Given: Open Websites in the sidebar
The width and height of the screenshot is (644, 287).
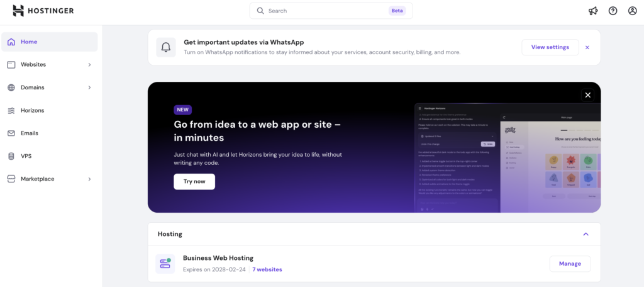Looking at the screenshot, I should click(50, 65).
